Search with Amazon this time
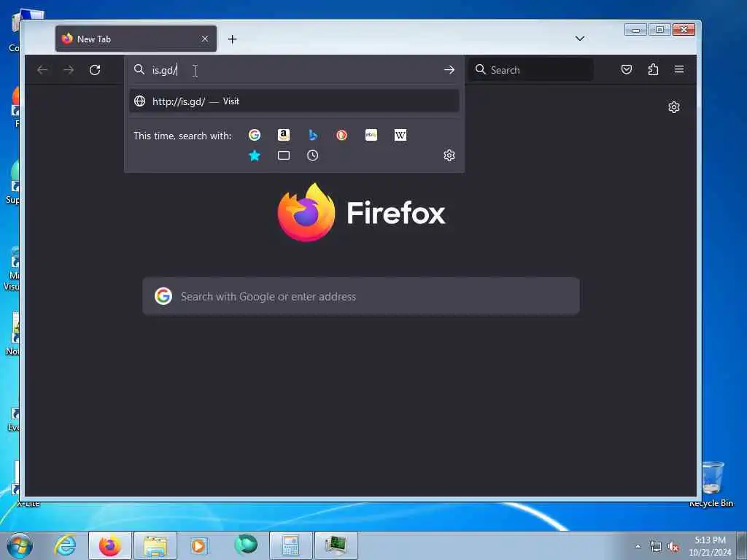Viewport: 747px width, 560px height. (x=284, y=135)
